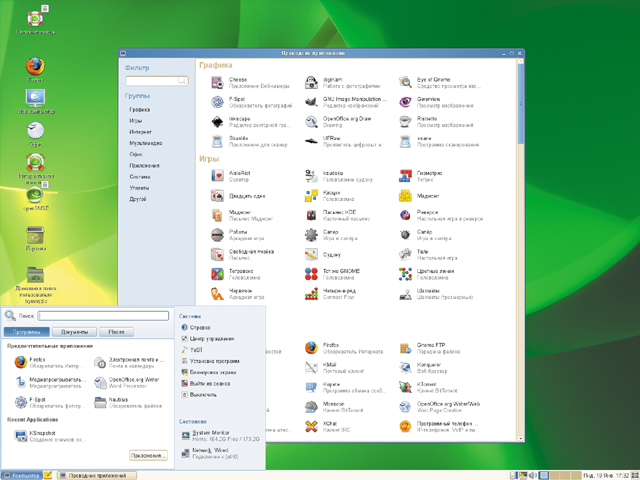640x480 pixels.
Task: Open Inkscape vector editor
Action: pos(250,122)
